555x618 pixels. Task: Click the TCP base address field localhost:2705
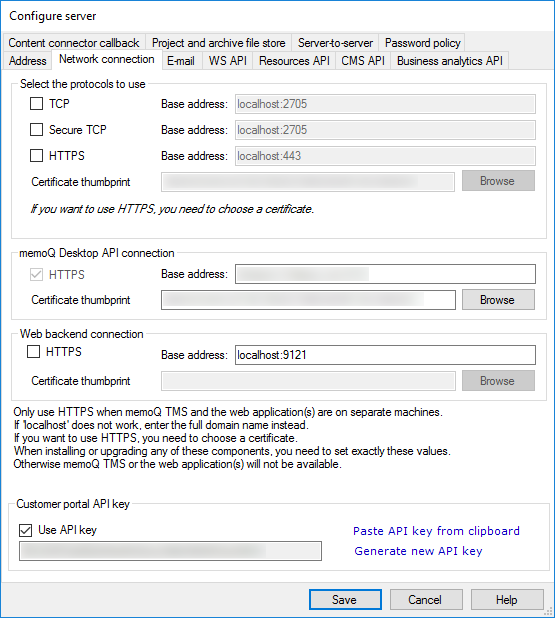pos(385,104)
